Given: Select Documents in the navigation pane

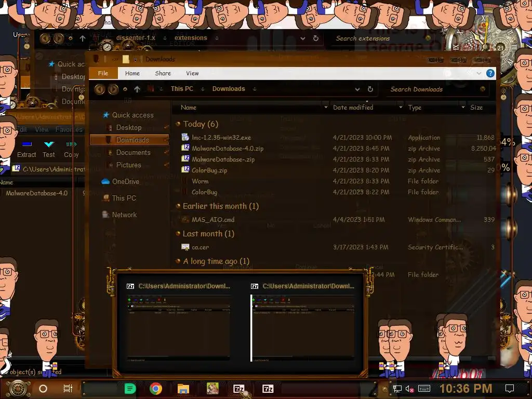Looking at the screenshot, I should [x=134, y=152].
